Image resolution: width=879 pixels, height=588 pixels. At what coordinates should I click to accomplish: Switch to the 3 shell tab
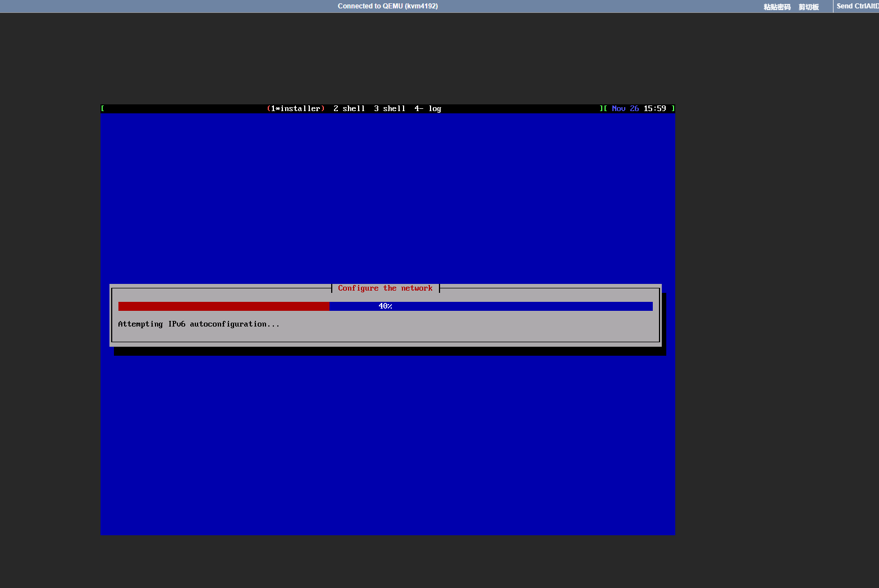[x=390, y=108]
